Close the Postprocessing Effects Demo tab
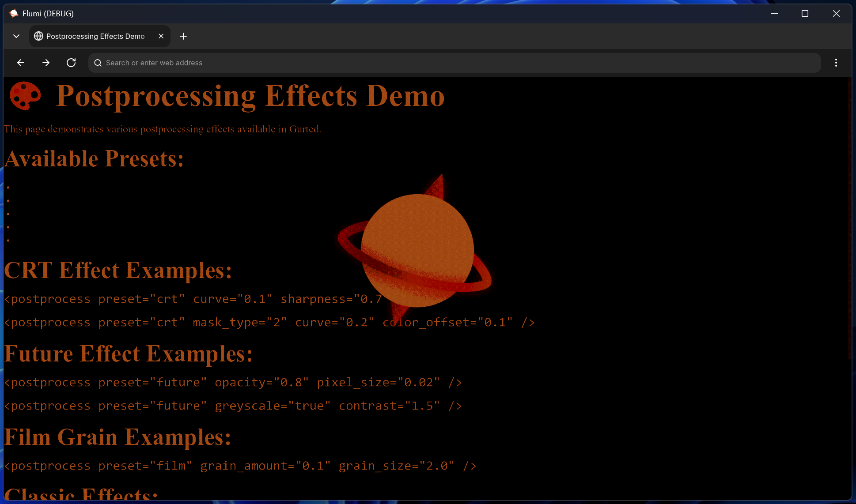The height and width of the screenshot is (504, 856). click(x=161, y=36)
